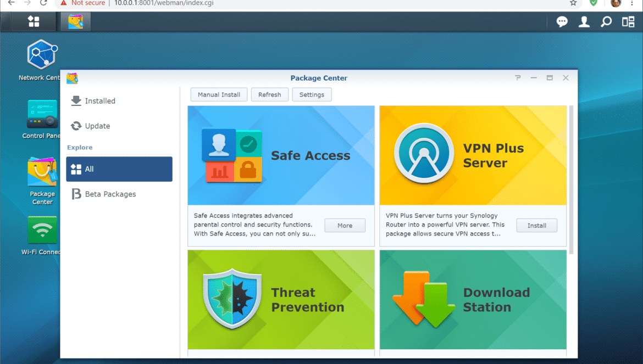Maximize the Package Center window
This screenshot has height=364, width=643.
[550, 78]
